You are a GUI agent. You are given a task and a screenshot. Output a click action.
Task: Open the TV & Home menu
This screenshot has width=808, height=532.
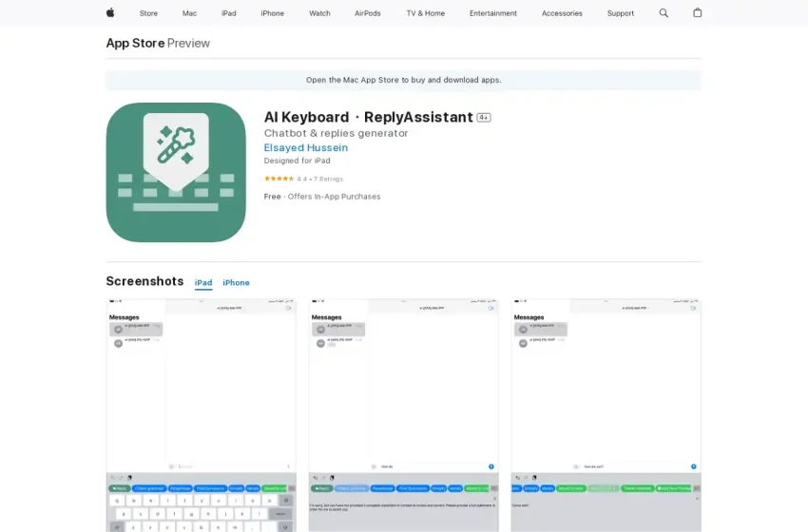tap(426, 13)
